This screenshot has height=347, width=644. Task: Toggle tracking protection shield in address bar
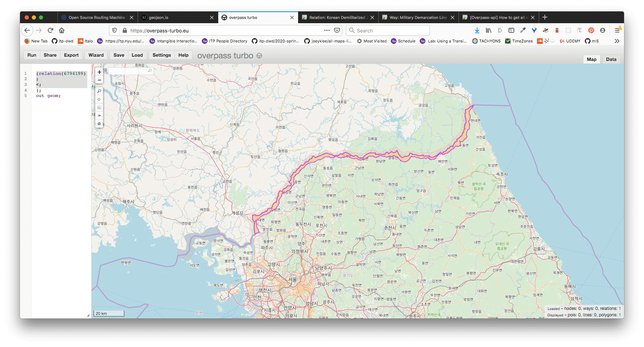click(x=114, y=31)
